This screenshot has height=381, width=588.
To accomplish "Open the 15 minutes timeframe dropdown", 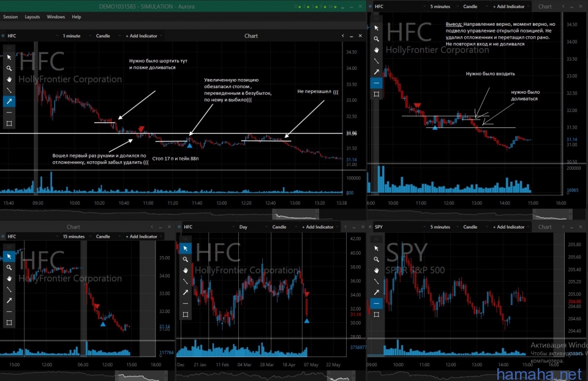I will [76, 236].
